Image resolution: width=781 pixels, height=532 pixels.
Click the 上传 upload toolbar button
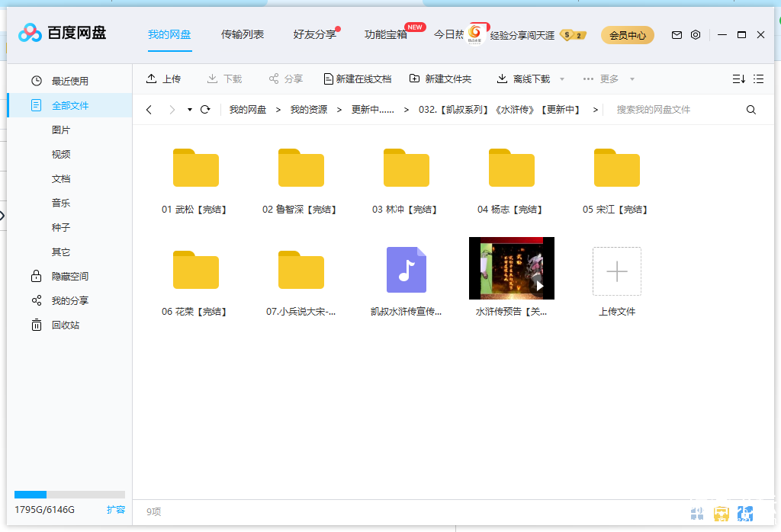click(163, 79)
